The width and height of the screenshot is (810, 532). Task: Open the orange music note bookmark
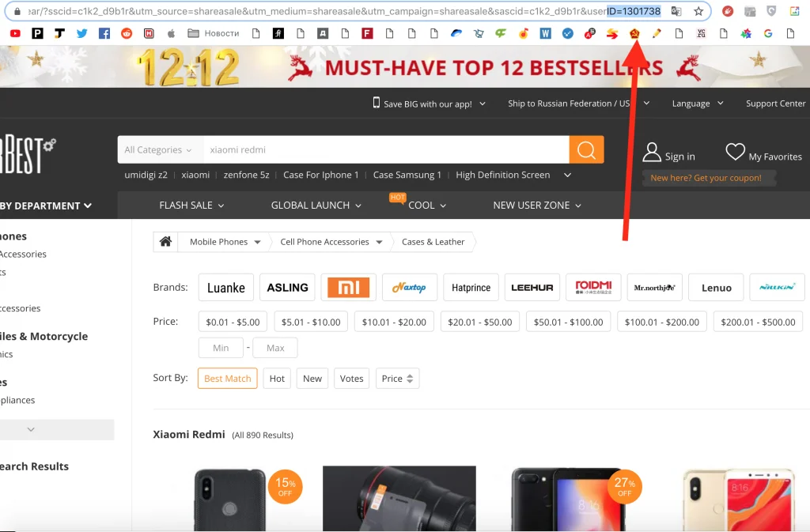(524, 33)
